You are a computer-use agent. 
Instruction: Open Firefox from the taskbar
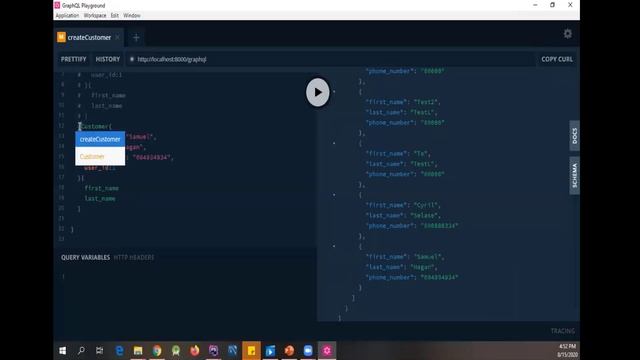coord(195,351)
